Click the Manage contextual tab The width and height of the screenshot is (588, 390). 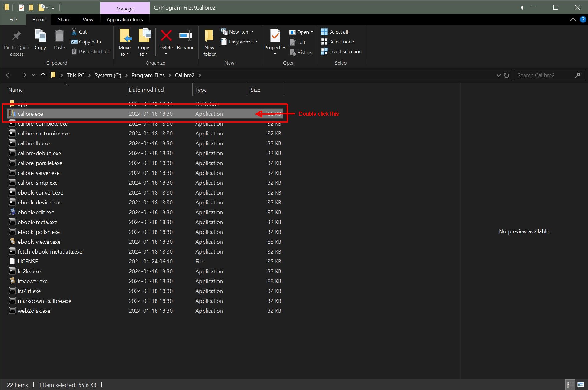tap(125, 8)
